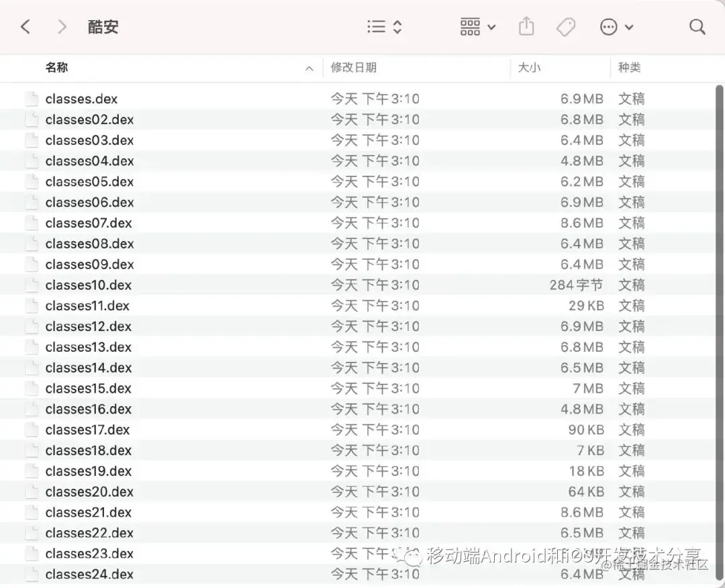Select the file name classes14.dex

point(89,368)
